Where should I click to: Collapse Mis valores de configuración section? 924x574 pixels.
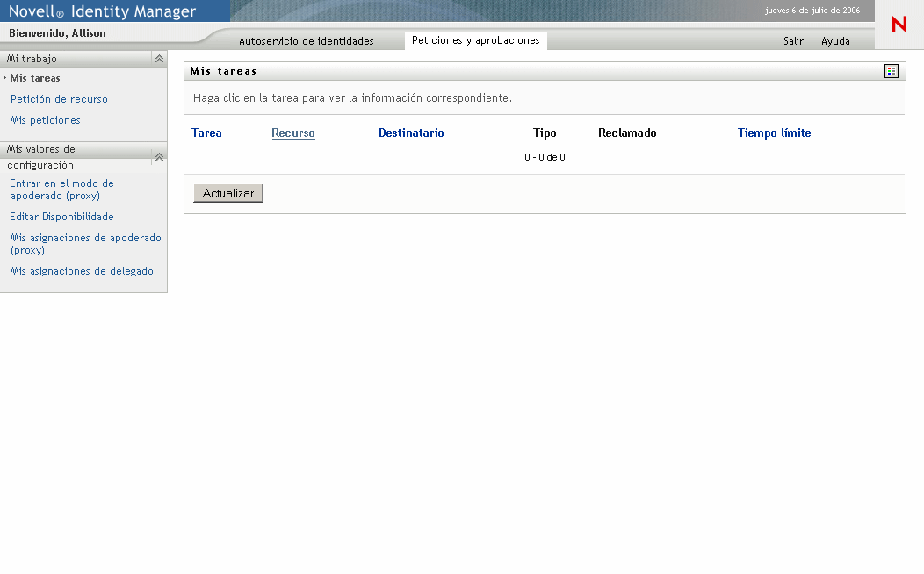(159, 157)
